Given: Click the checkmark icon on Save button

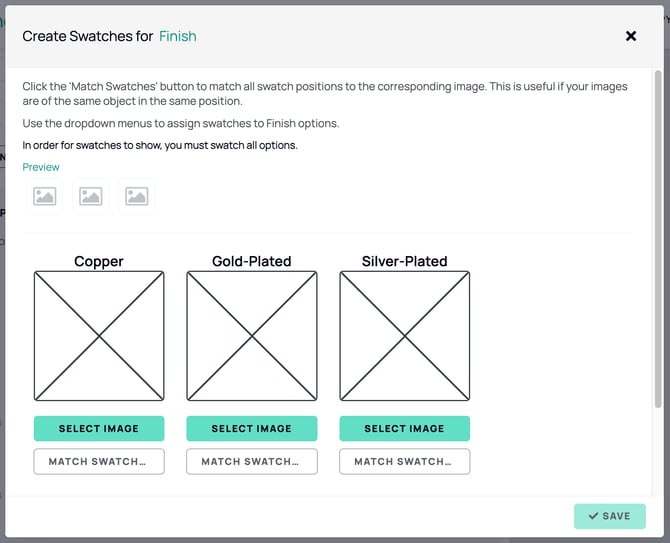Looking at the screenshot, I should (593, 516).
